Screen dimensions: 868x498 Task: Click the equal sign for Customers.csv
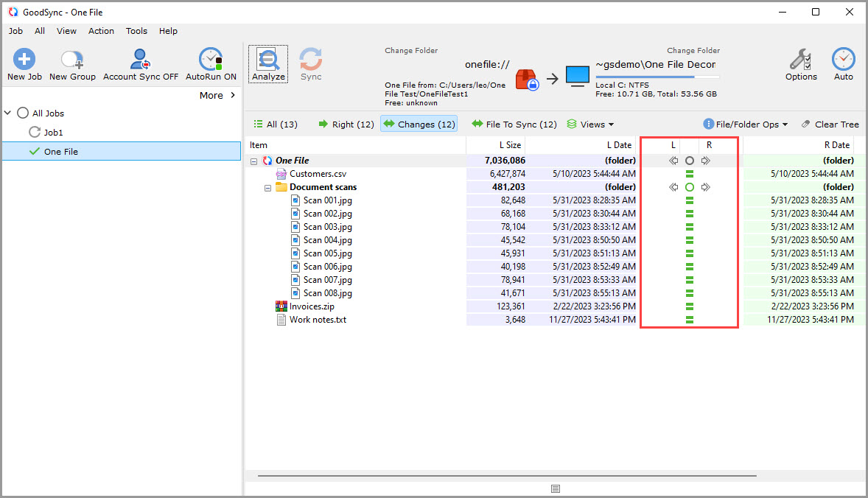point(689,174)
